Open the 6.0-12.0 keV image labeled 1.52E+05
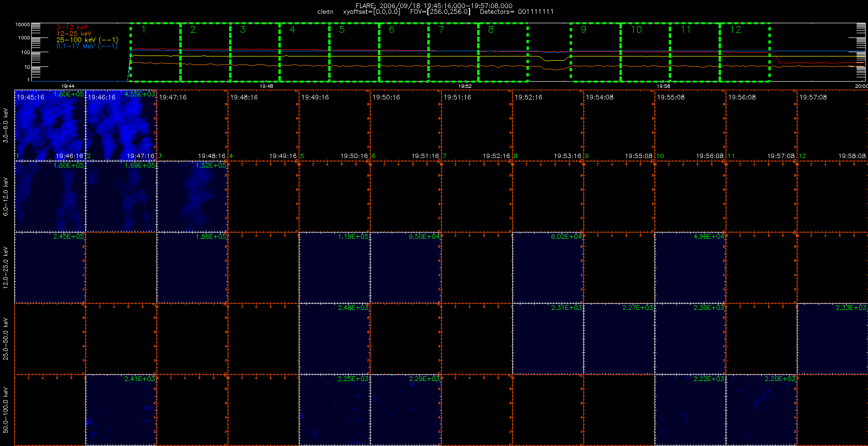The image size is (868, 446). pyautogui.click(x=192, y=196)
